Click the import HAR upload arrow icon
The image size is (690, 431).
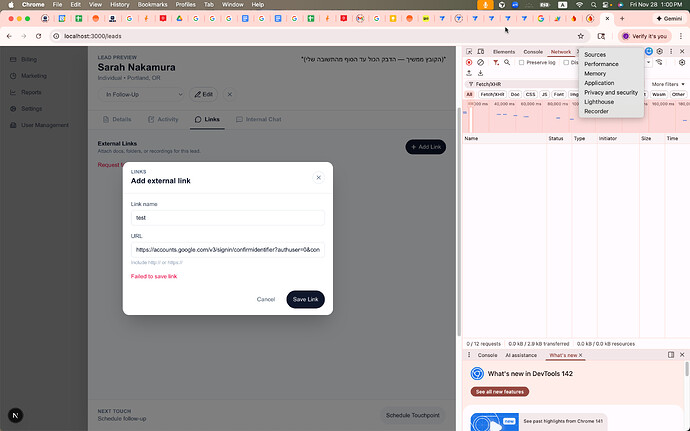469,73
